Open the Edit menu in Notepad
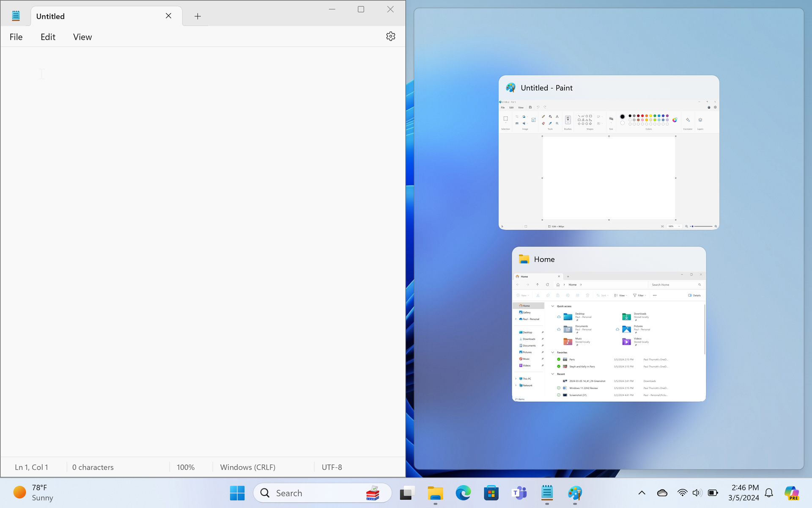 [48, 37]
